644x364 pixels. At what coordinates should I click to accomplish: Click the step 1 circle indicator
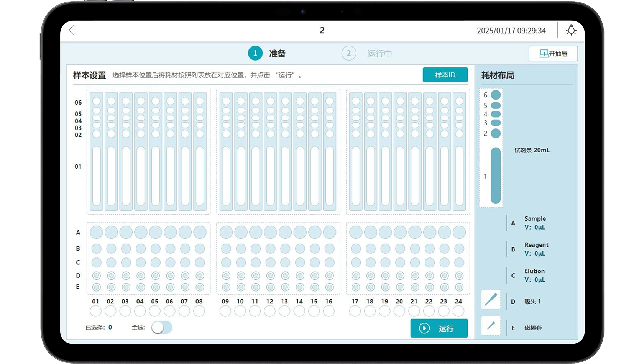255,53
